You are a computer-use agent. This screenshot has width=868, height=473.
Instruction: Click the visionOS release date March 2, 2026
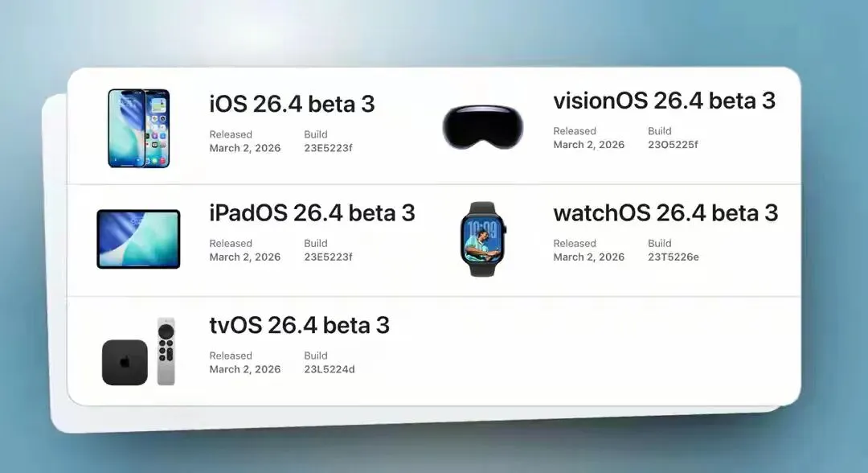click(589, 145)
